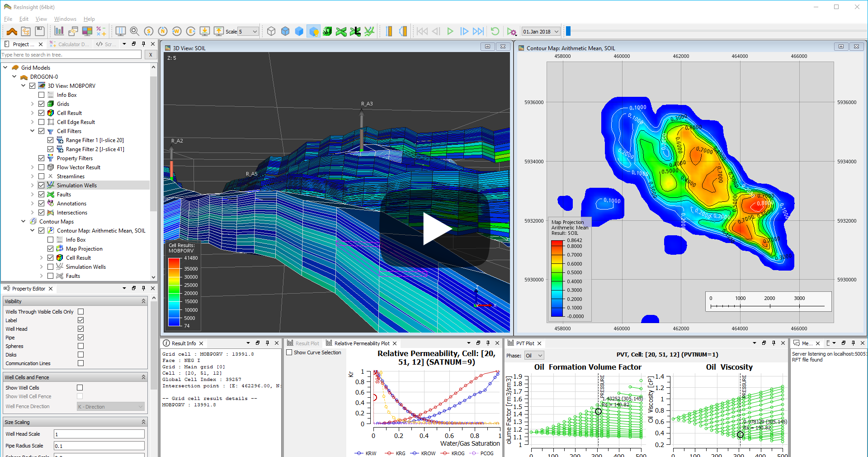Step forward one time step
Screen dimensions: 868x457
pos(464,31)
